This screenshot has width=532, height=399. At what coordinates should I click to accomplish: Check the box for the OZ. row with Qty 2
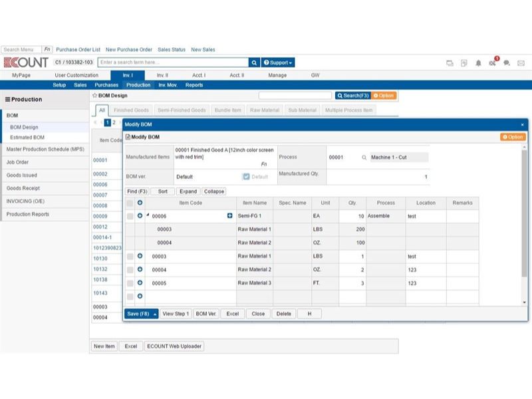130,270
